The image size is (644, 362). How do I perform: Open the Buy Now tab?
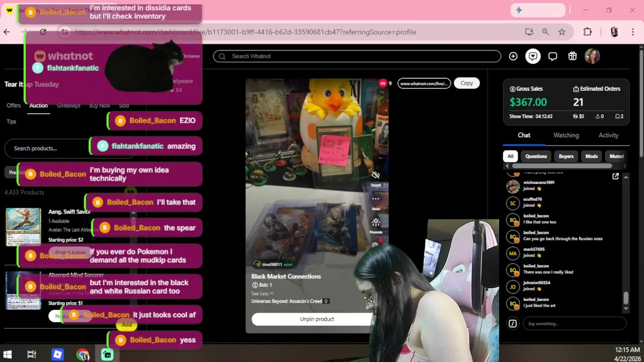[x=99, y=106]
